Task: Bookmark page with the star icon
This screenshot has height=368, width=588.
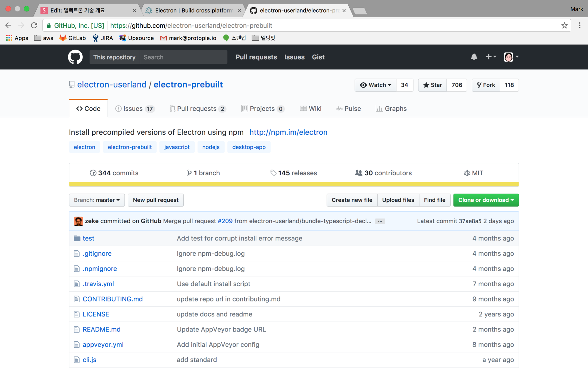Action: click(x=564, y=25)
